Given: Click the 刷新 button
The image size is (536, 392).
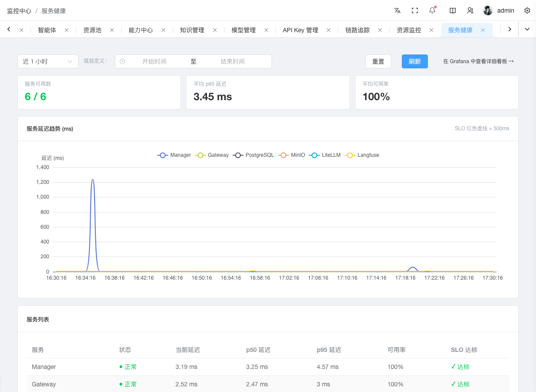Looking at the screenshot, I should pyautogui.click(x=415, y=61).
